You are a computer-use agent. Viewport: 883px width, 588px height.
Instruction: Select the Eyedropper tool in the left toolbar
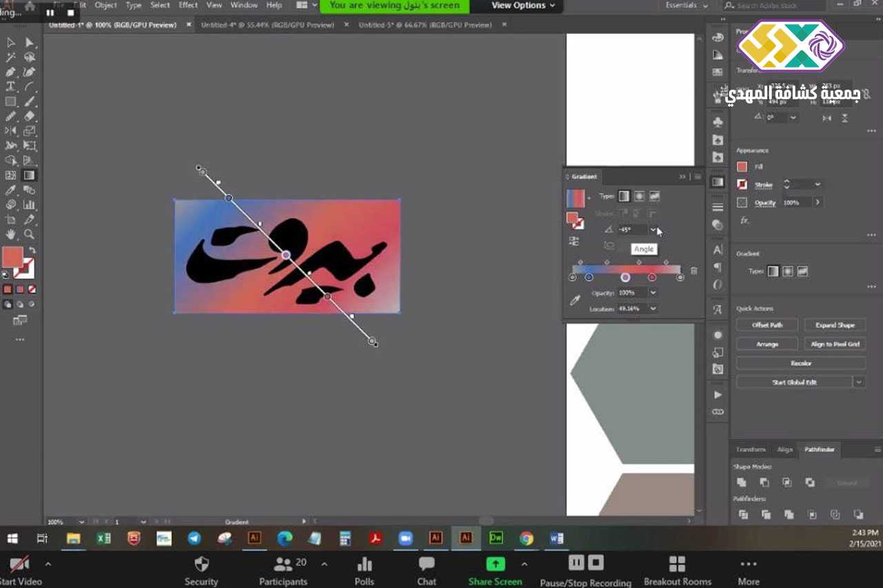(11, 190)
